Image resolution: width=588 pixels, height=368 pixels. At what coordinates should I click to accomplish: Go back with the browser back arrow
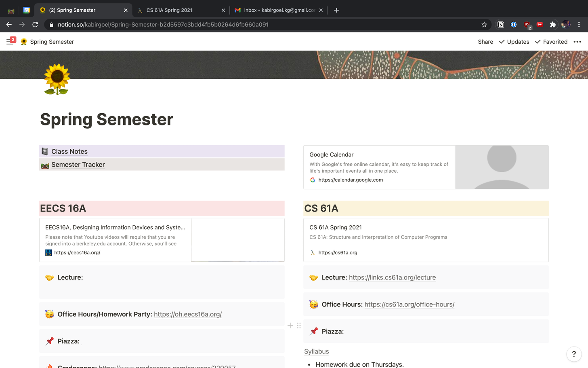pos(9,24)
